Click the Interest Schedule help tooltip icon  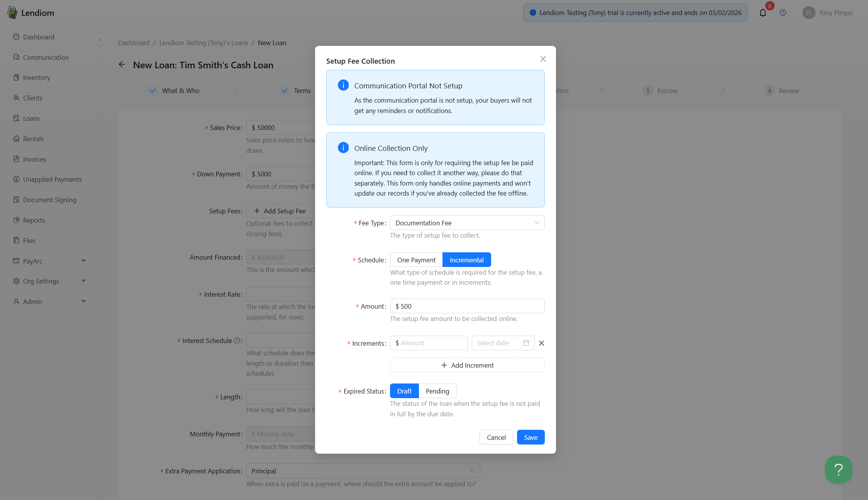237,341
